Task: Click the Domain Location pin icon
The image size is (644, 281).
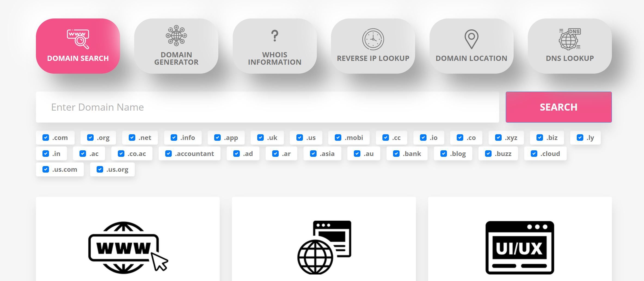Action: coord(471,39)
